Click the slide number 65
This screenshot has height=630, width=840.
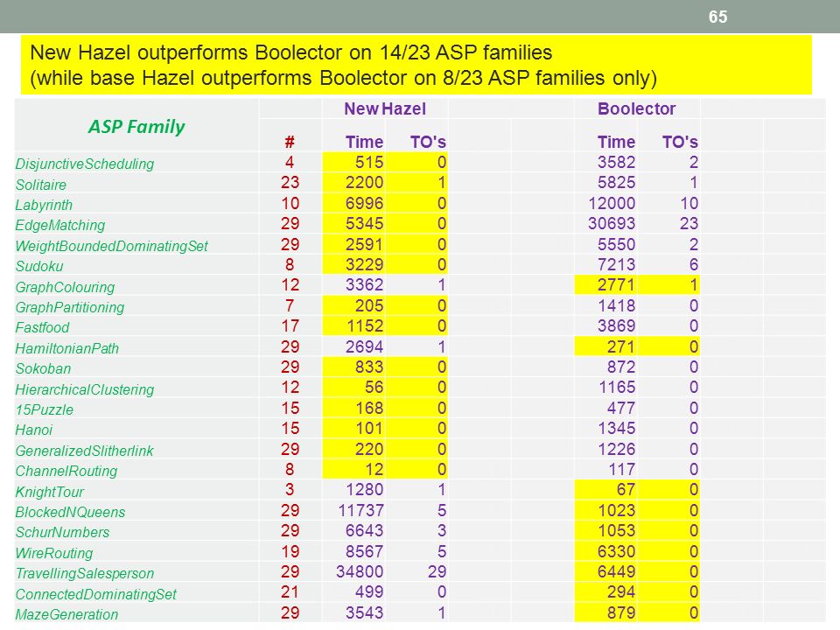717,17
